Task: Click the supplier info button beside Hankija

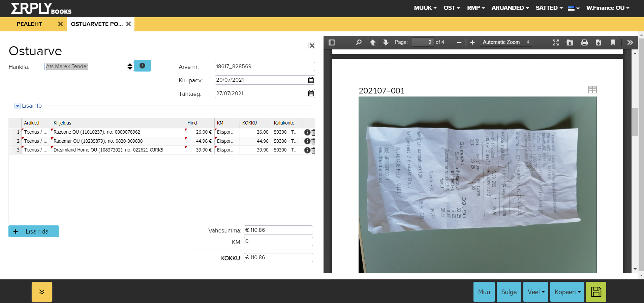Action: [143, 66]
